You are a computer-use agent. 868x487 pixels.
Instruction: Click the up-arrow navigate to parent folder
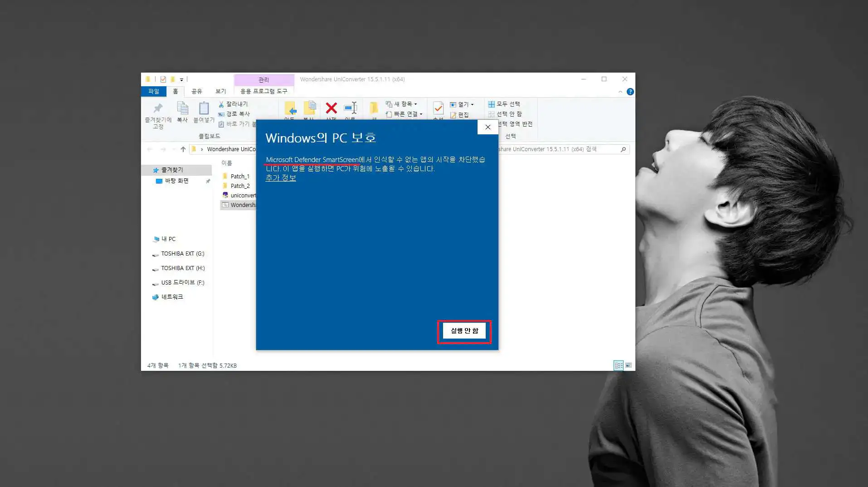(x=183, y=149)
